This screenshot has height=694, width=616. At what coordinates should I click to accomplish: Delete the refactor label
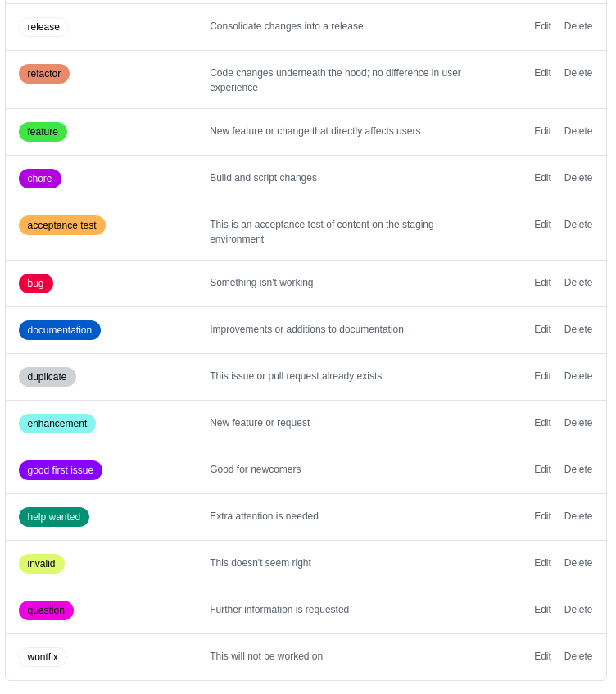tap(578, 73)
